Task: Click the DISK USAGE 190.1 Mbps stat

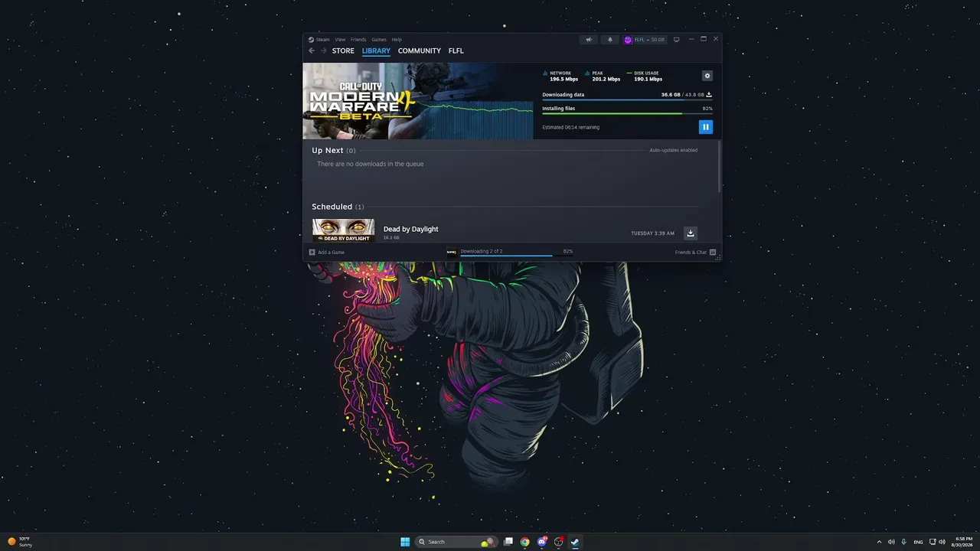Action: point(645,77)
